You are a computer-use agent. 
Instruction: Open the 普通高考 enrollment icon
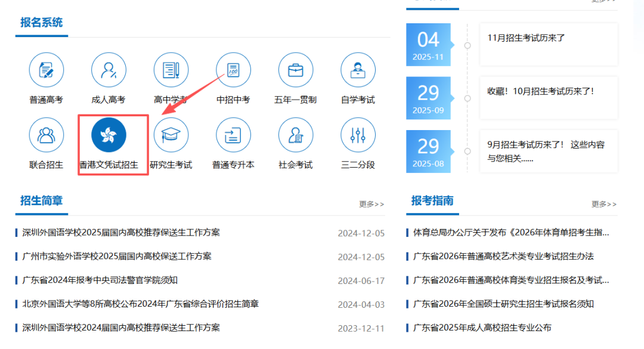point(47,70)
